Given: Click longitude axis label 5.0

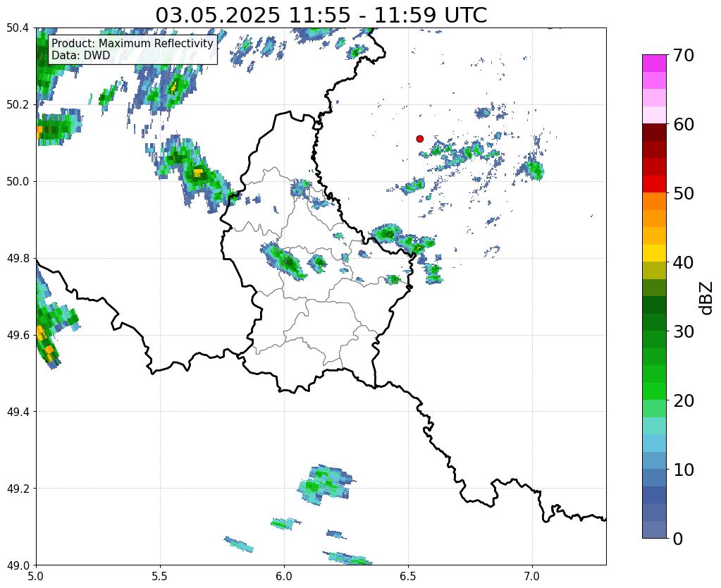Looking at the screenshot, I should pyautogui.click(x=36, y=576).
